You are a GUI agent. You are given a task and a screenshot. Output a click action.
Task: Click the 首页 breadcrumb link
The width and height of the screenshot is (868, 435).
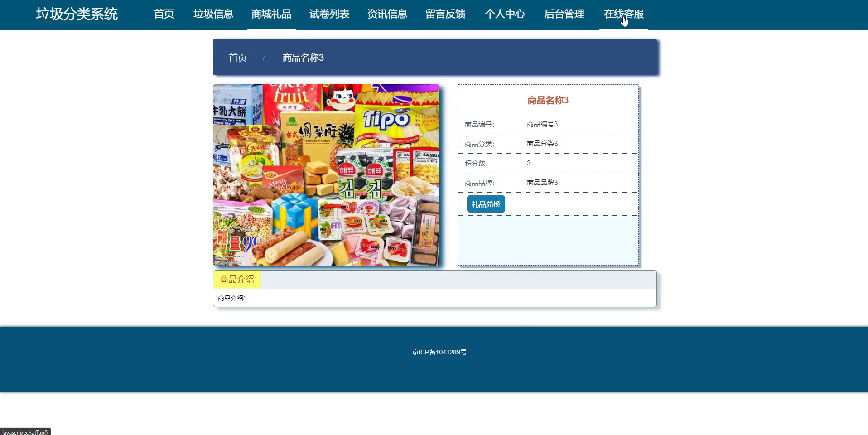point(238,58)
